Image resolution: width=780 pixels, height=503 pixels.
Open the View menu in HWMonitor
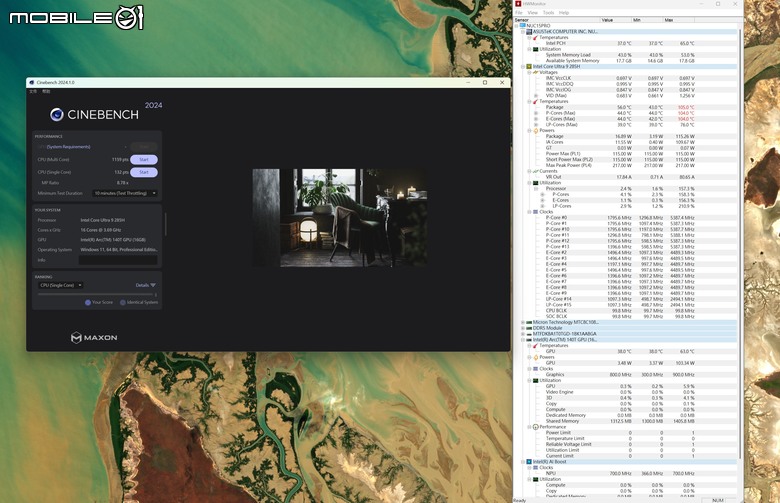tap(532, 12)
